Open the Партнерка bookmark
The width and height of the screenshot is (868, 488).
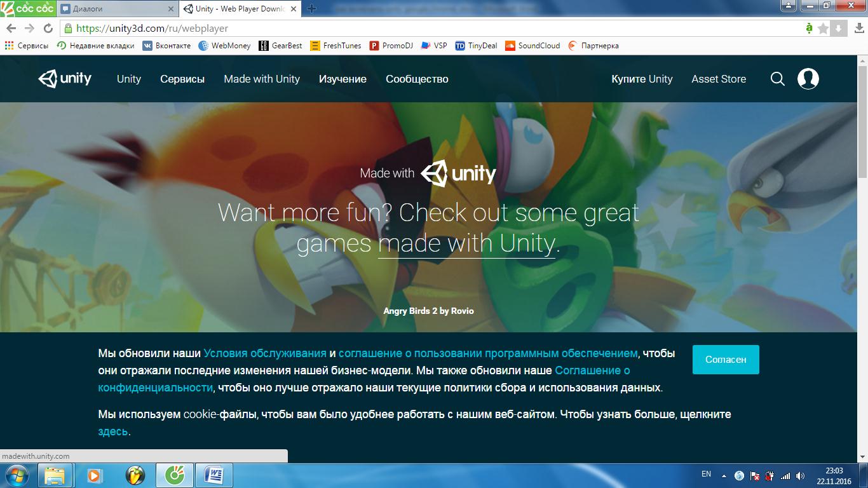click(x=593, y=46)
